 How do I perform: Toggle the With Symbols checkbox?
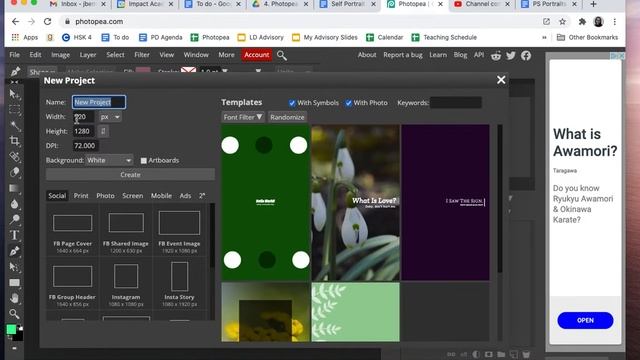pos(292,103)
